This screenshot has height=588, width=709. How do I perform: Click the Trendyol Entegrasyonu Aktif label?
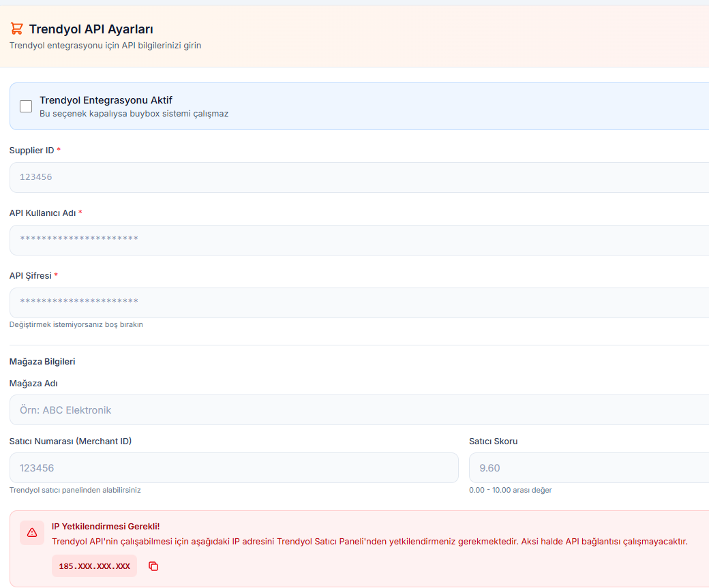pyautogui.click(x=106, y=100)
